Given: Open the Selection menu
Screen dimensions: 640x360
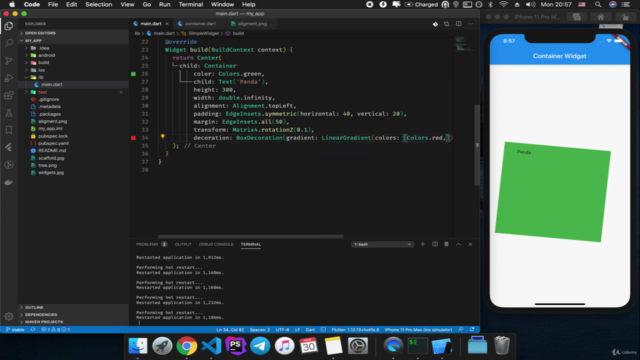Looking at the screenshot, I should (x=98, y=4).
